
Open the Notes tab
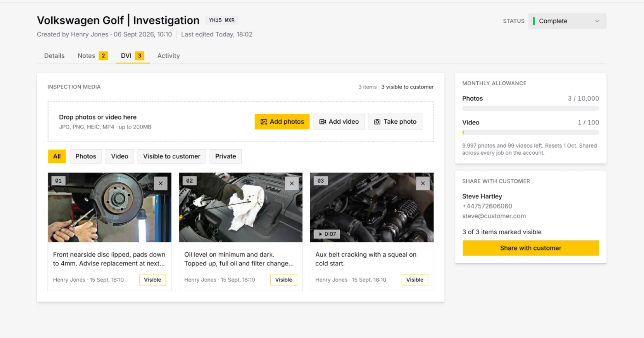[x=92, y=56]
